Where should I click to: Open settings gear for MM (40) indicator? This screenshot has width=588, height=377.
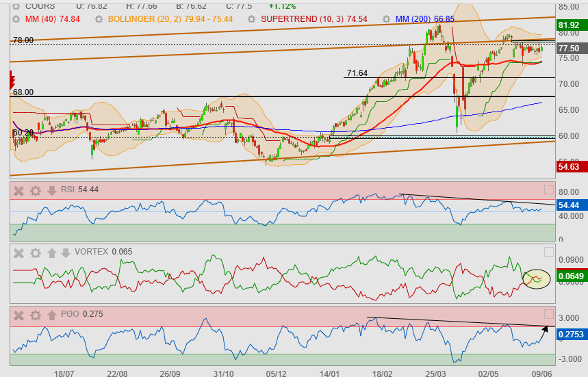click(x=16, y=19)
